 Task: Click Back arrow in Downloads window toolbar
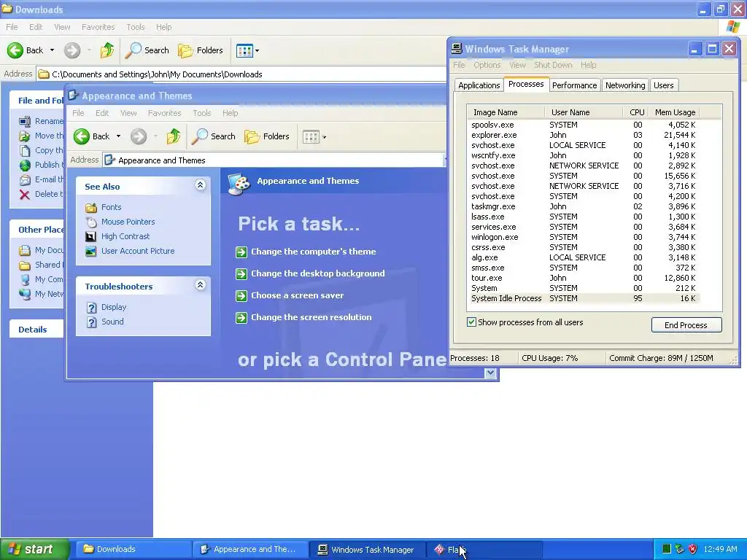(x=15, y=50)
